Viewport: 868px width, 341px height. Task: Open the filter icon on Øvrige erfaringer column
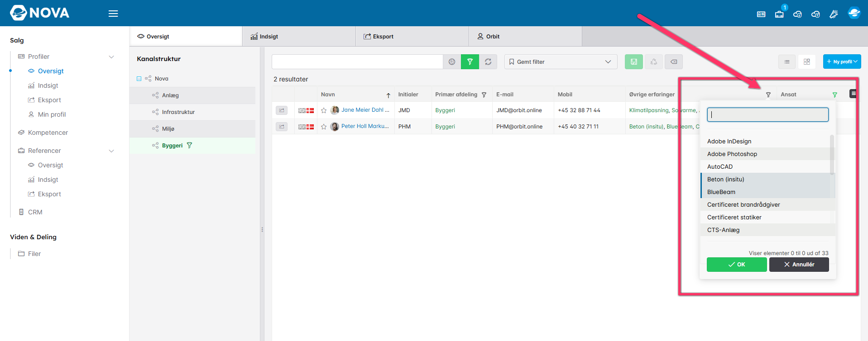(x=768, y=95)
